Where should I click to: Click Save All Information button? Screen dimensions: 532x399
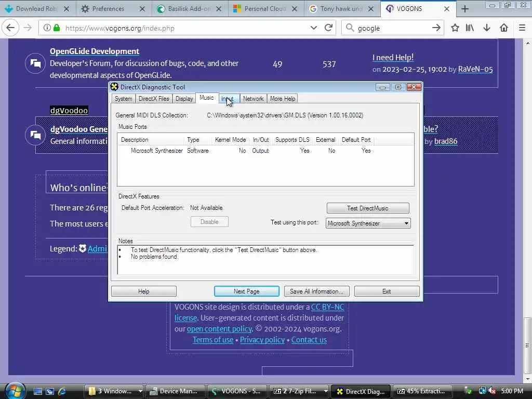tap(316, 291)
